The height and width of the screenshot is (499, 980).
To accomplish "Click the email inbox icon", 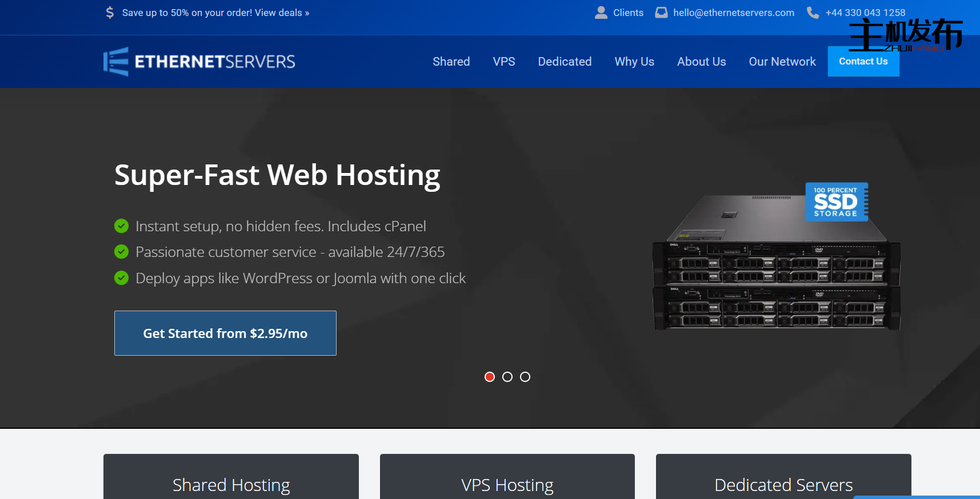I will click(x=661, y=13).
